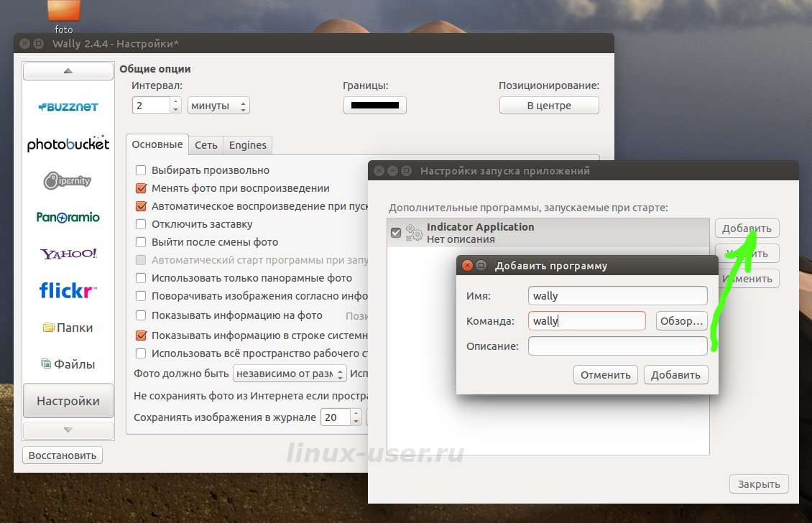Image resolution: width=812 pixels, height=523 pixels.
Task: Switch to the Engines tab
Action: tap(247, 146)
